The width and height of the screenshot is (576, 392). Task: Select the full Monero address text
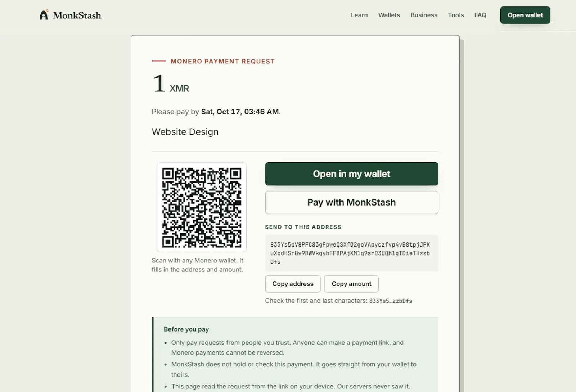[350, 253]
